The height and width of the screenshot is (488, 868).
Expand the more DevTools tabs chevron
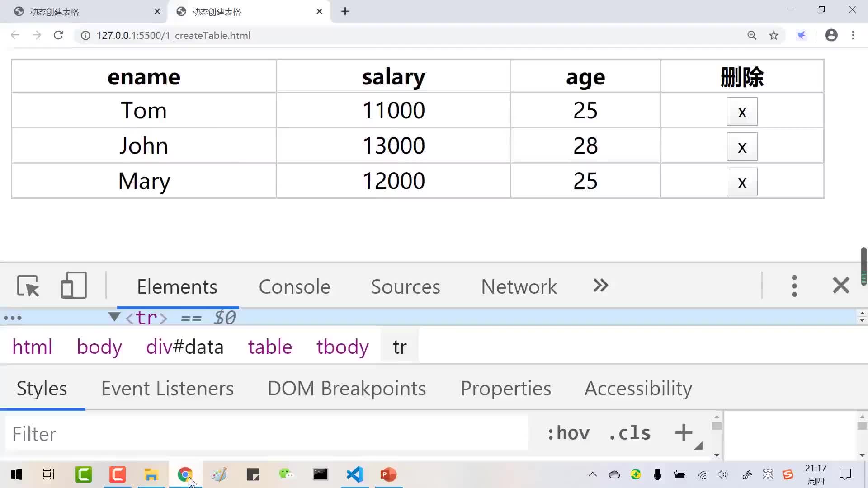click(600, 286)
